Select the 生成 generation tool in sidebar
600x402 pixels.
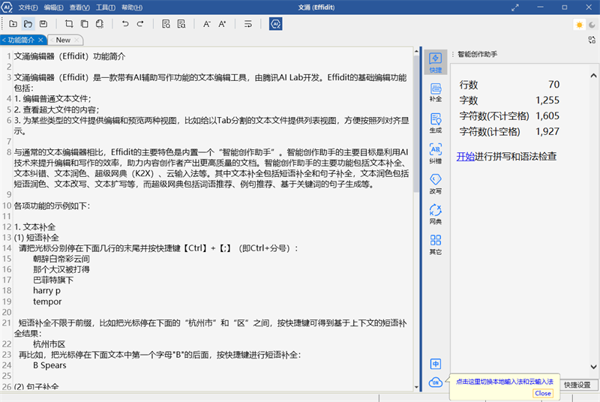pos(435,123)
